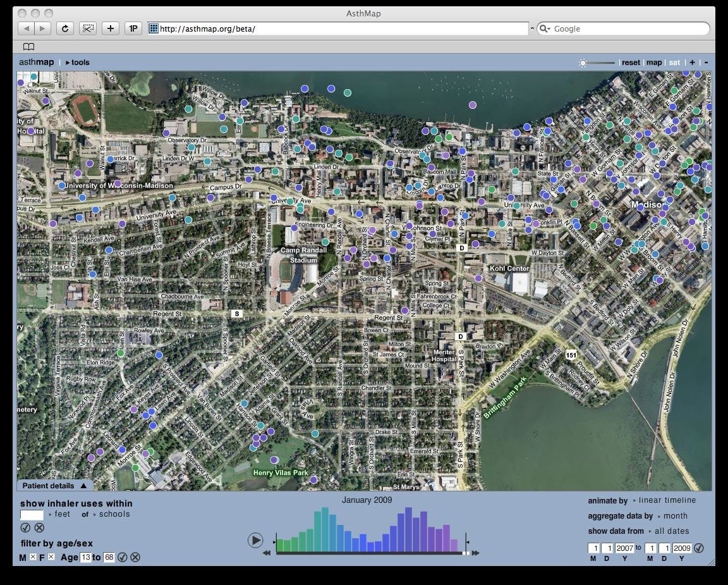This screenshot has width=728, height=585.
Task: Click the S route marker on Regent St
Action: click(x=237, y=314)
